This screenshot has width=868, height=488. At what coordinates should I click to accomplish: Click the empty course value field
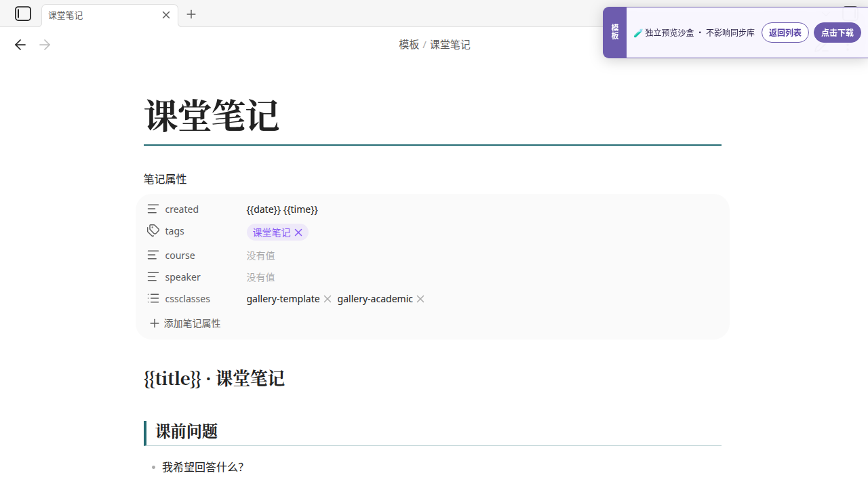coord(260,256)
